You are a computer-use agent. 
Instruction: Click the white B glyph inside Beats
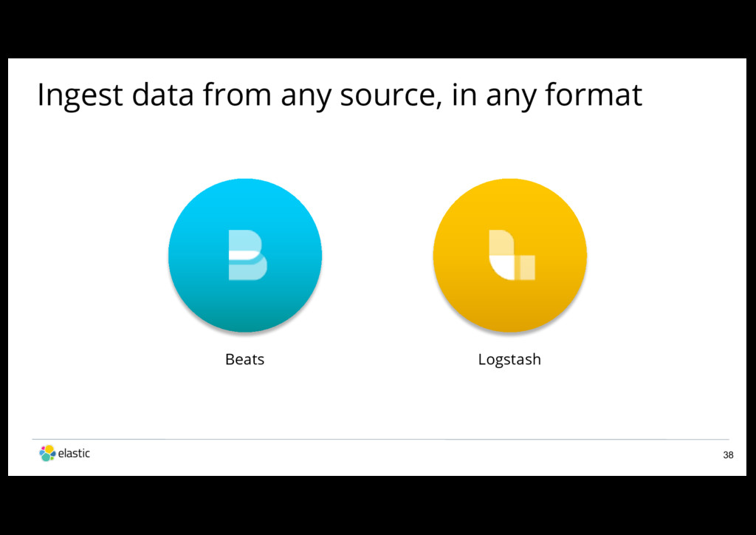pyautogui.click(x=247, y=255)
